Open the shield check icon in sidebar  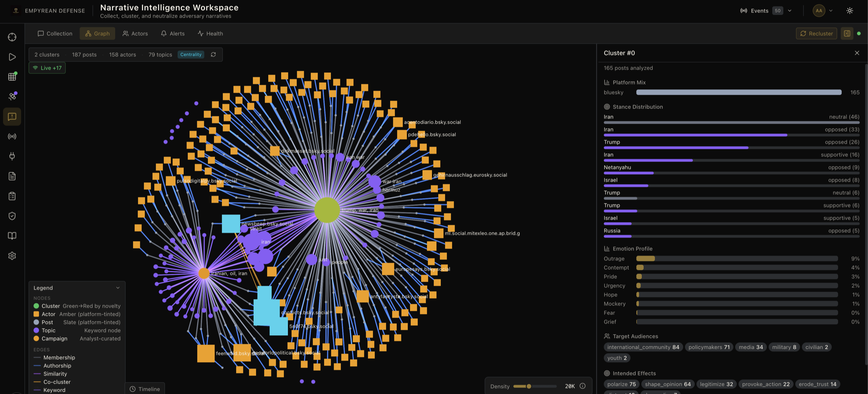12,216
